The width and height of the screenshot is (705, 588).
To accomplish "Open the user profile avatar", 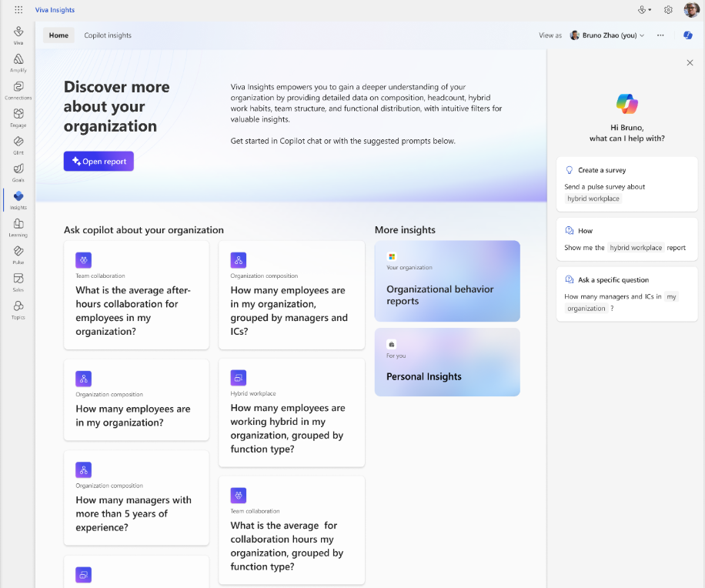I will (x=691, y=9).
